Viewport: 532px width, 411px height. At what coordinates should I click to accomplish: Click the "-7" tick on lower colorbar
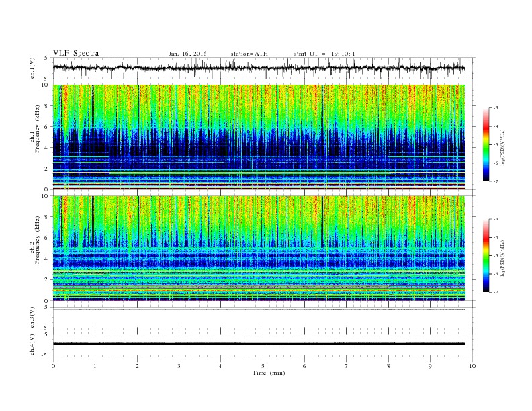pyautogui.click(x=495, y=292)
